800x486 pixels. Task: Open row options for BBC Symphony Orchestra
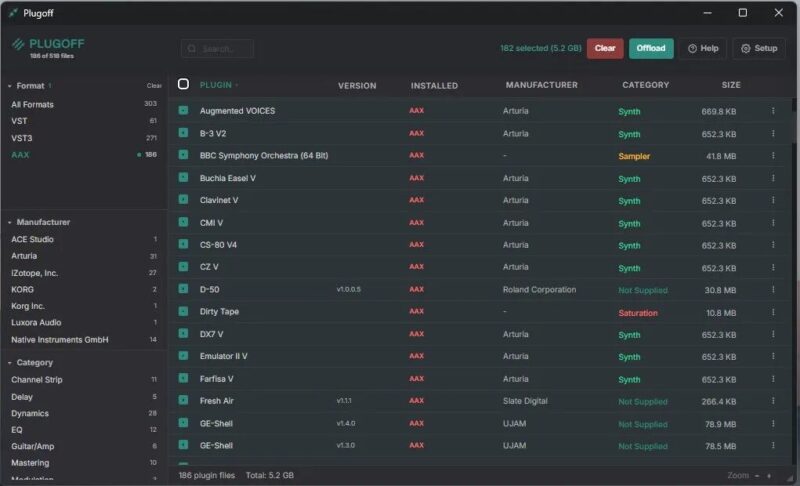773,156
